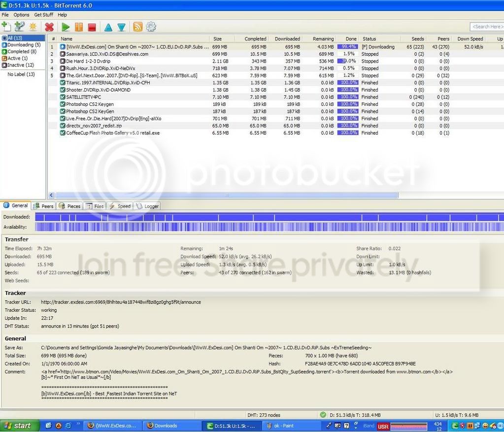504x432 pixels.
Task: Click the green network status icon in status bar
Action: coord(323,415)
